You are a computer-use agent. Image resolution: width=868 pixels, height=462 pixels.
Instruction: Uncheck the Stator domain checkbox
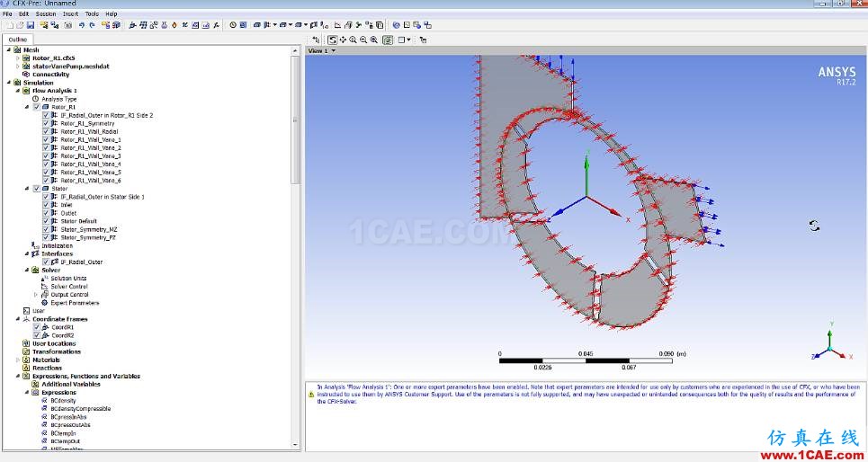pos(37,189)
